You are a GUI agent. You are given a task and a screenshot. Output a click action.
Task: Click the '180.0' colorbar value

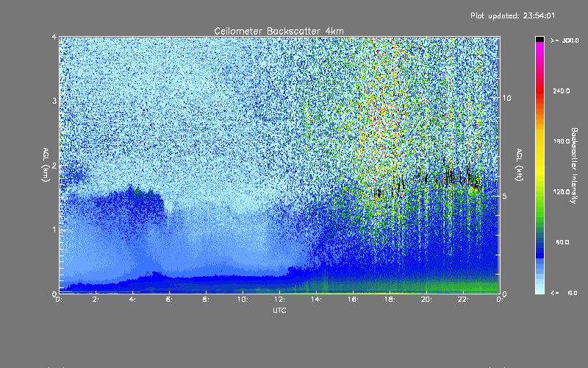(x=561, y=141)
